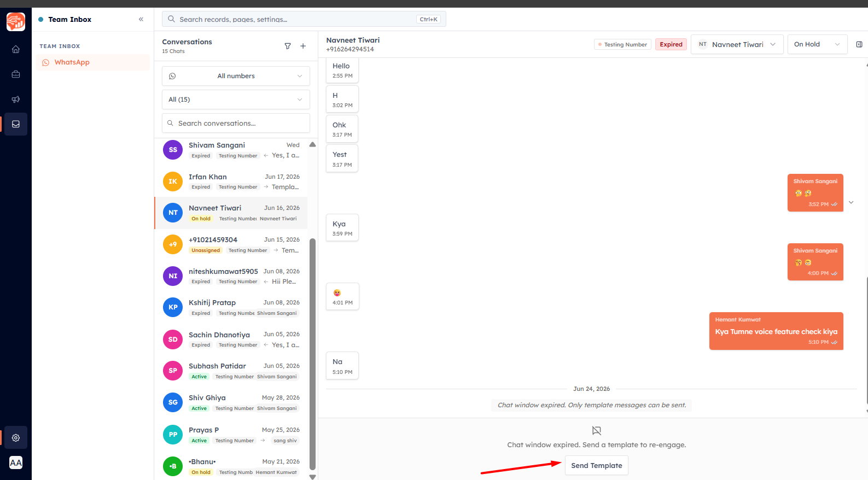Open the On Hold status dropdown
The height and width of the screenshot is (480, 868).
point(818,44)
